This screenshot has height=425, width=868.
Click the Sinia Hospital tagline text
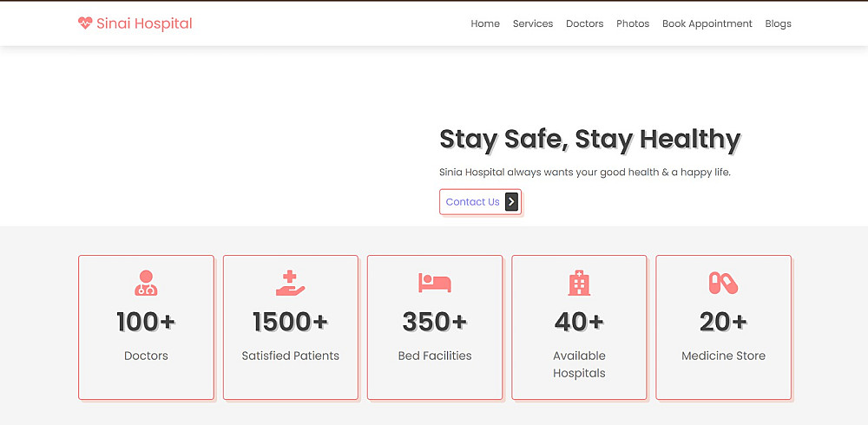point(585,172)
